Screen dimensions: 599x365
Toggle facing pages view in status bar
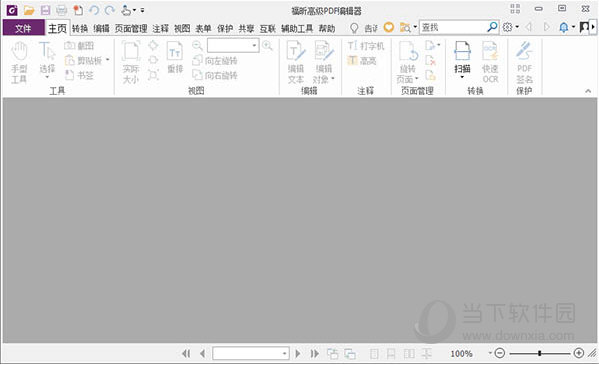pos(409,354)
